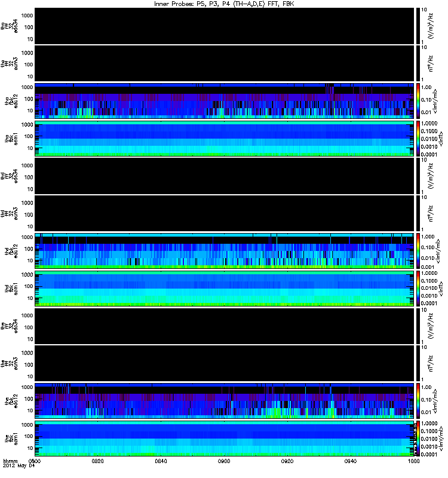448x478 pixels.
Task: Click the black color bar of tha edc34 panel
Action: [x=418, y=26]
